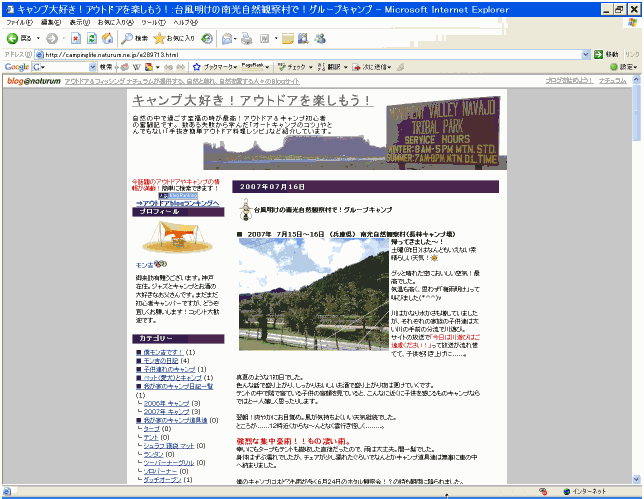Open the Edit (編集) menu

pyautogui.click(x=51, y=23)
